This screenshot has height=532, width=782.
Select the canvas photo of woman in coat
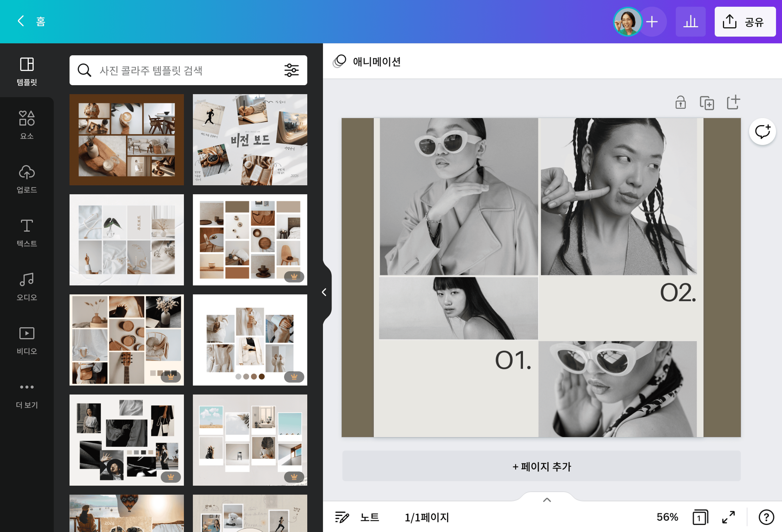(x=459, y=197)
